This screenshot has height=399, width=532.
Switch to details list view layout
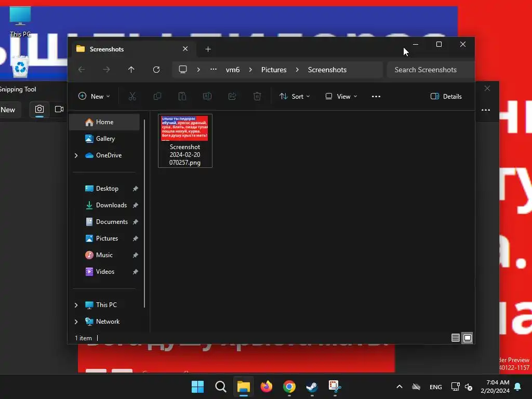(456, 338)
